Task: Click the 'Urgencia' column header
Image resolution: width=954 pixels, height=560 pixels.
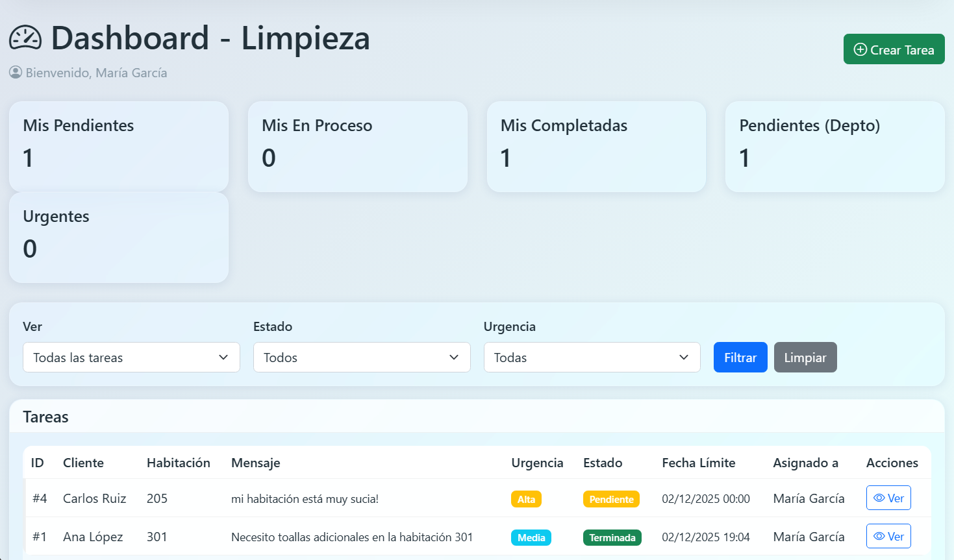Action: [537, 463]
